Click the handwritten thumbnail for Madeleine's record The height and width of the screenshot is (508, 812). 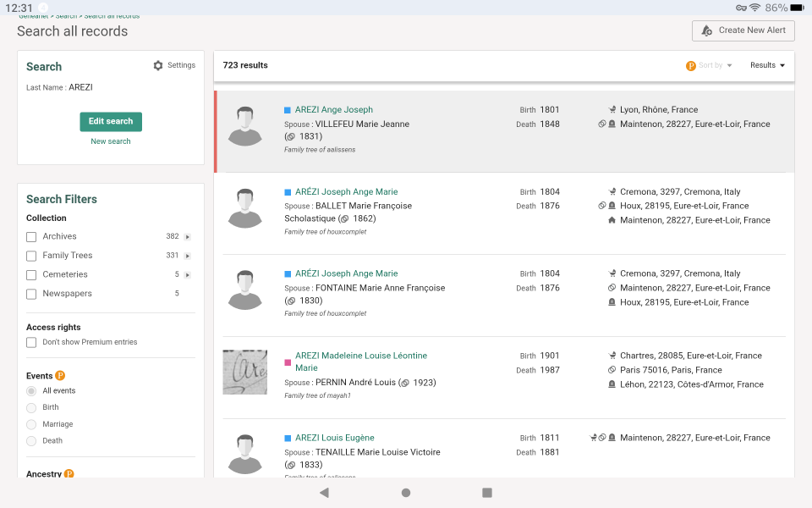click(x=245, y=373)
